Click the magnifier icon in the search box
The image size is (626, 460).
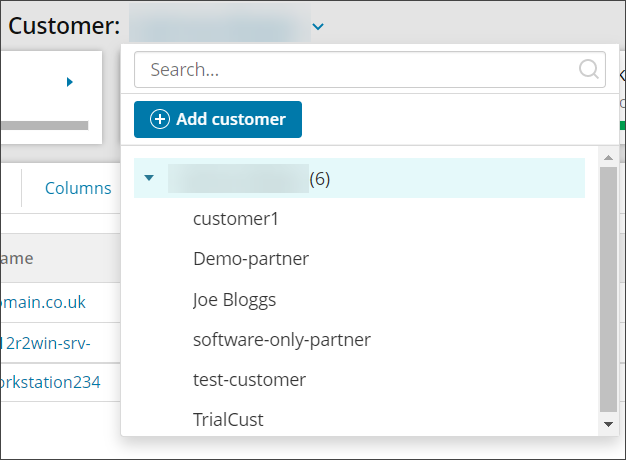tap(589, 70)
